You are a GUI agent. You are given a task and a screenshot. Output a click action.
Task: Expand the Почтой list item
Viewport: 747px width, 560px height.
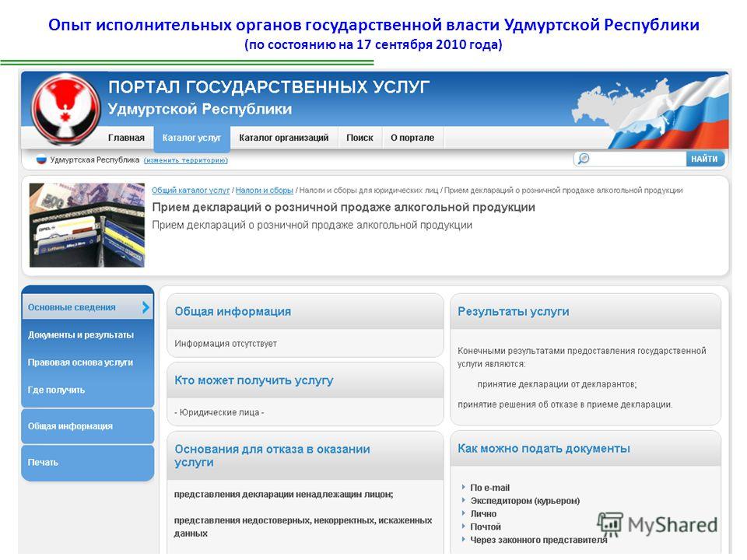pos(486,527)
